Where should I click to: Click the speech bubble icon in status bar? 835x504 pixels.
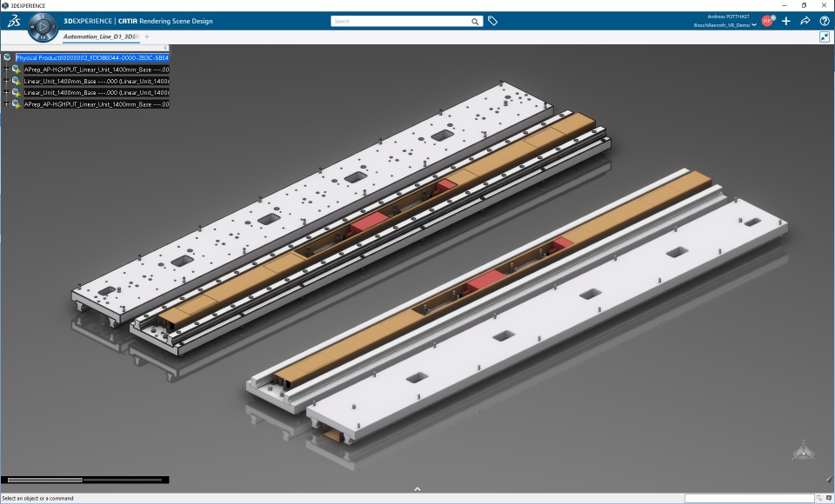click(x=829, y=498)
